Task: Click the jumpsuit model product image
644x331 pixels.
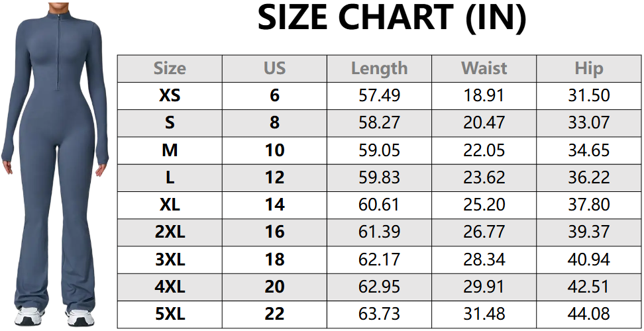Action: (x=55, y=165)
